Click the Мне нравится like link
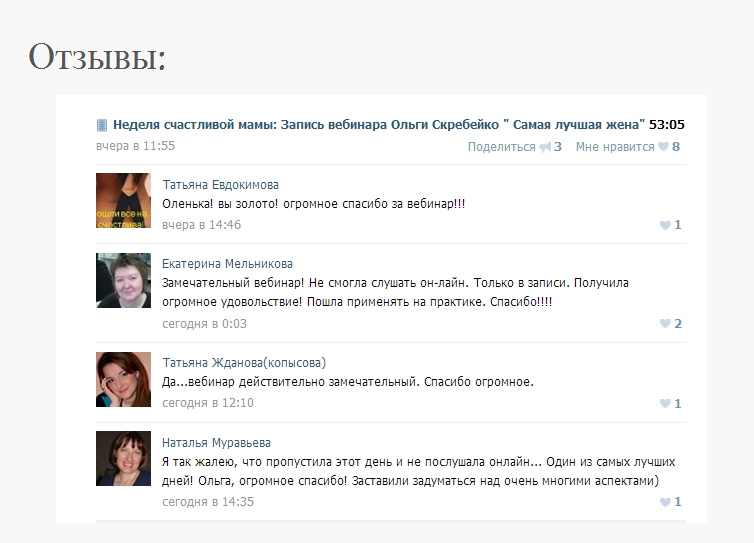Screen dimensions: 754x543 (x=615, y=147)
